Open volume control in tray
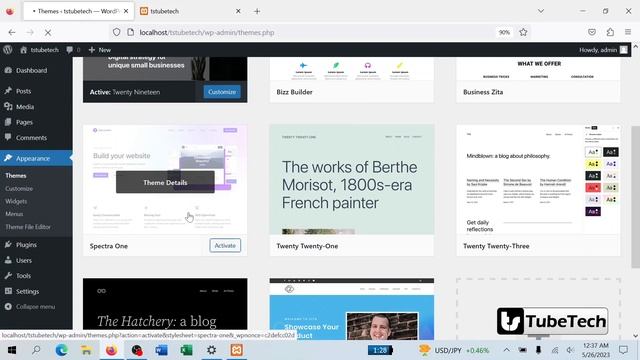This screenshot has width=640, height=360. click(571, 350)
